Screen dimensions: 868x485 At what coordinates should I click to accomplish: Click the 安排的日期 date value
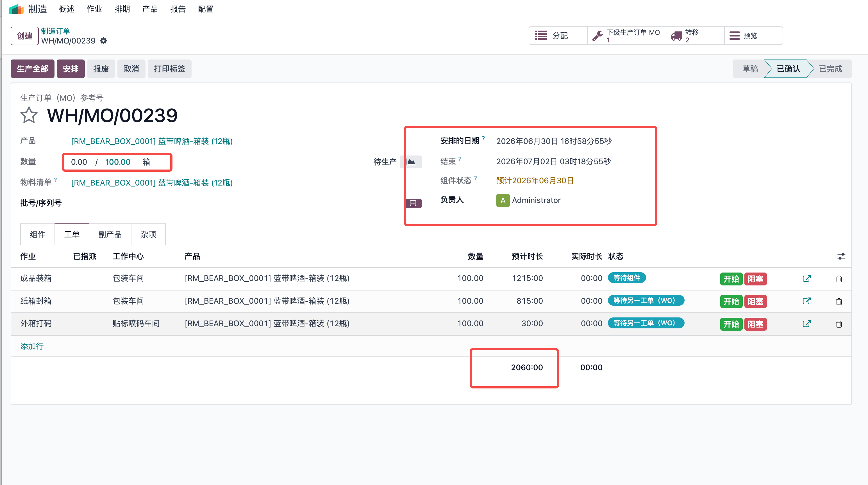tap(554, 141)
